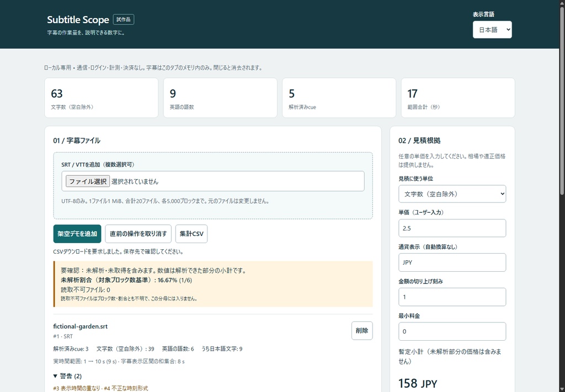Click the 文字数（空白除外）: 39 file statistic
Screen dimensions: 565x392
pos(125,349)
